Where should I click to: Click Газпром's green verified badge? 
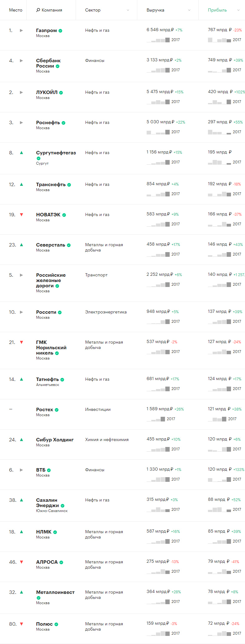pos(60,31)
